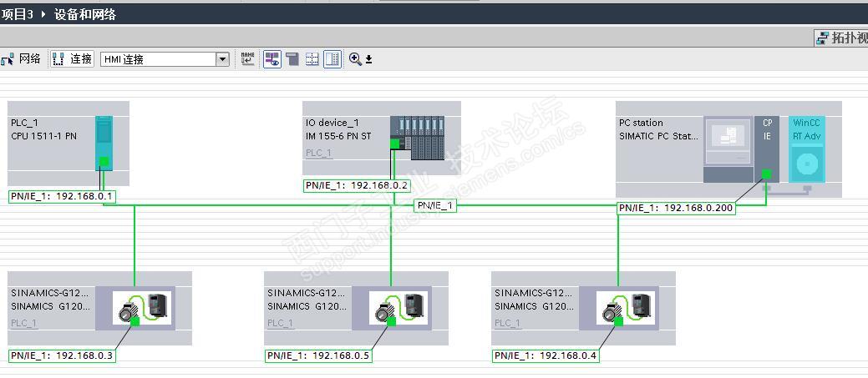Click the gray page break toolbar icon

pos(292,59)
